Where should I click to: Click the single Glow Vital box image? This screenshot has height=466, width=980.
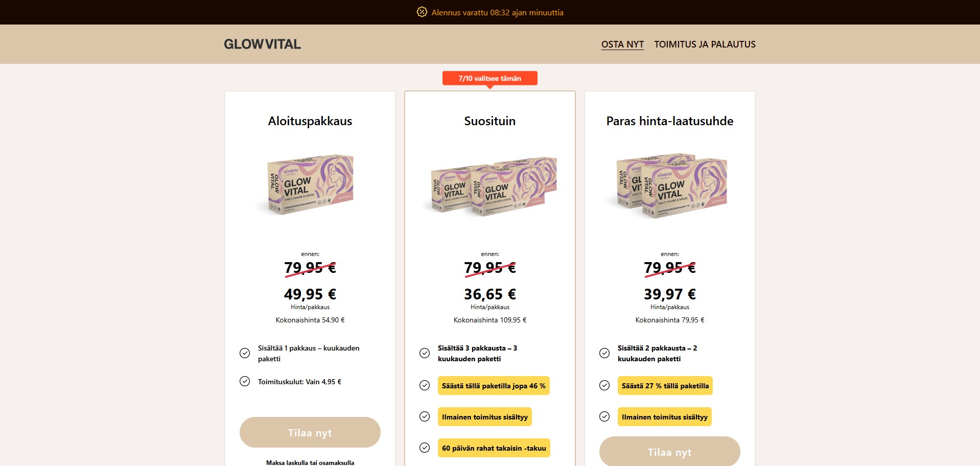tap(310, 184)
